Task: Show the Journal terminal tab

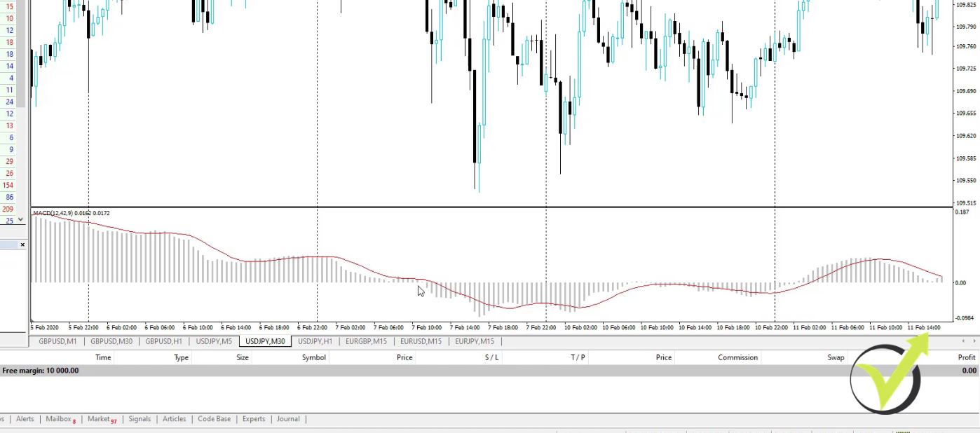Action: [x=288, y=419]
